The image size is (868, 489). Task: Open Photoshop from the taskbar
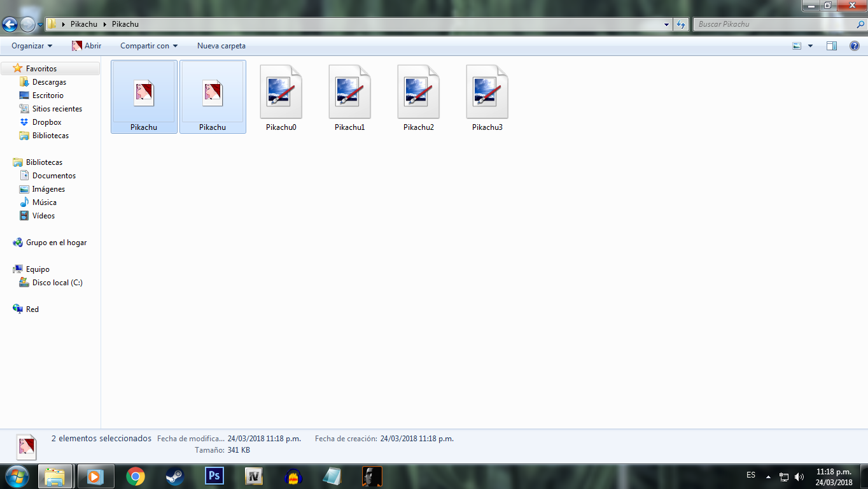click(214, 476)
